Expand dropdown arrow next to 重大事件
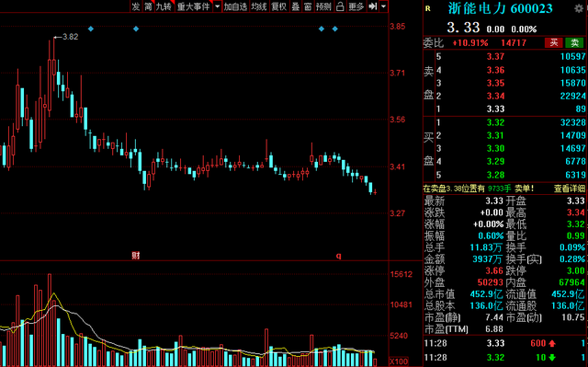The width and height of the screenshot is (588, 367). tap(217, 6)
